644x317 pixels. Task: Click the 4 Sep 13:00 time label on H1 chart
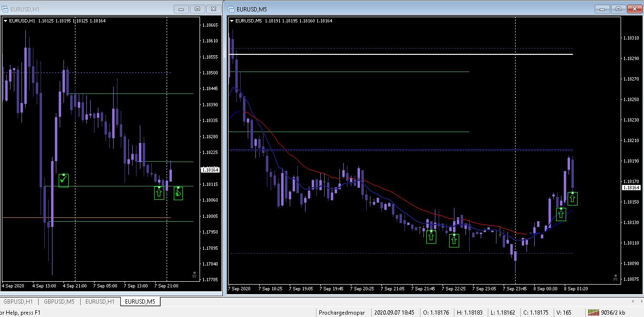(44, 286)
